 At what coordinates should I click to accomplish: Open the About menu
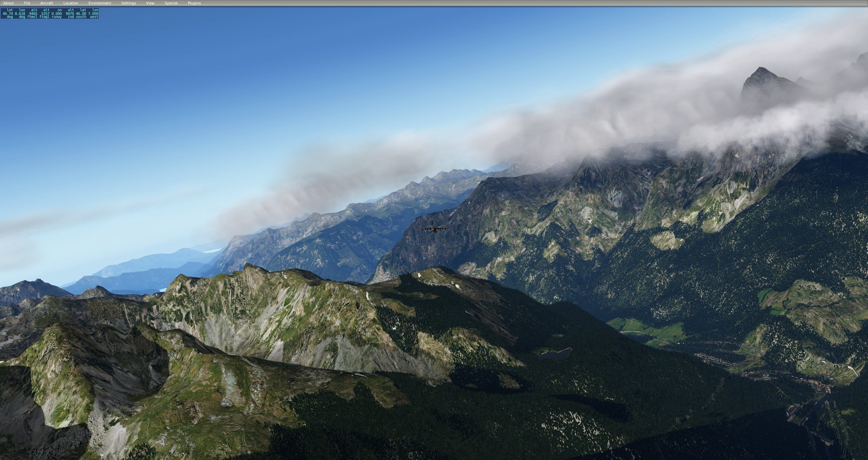point(8,3)
